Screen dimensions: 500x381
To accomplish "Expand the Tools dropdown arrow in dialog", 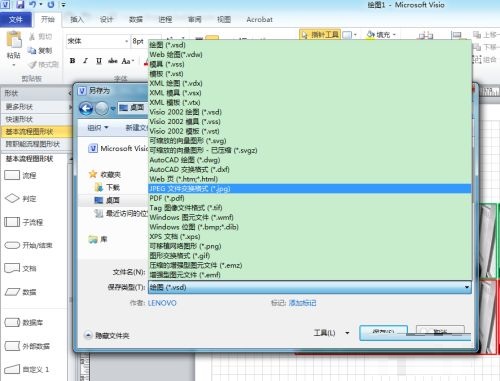I will point(347,333).
